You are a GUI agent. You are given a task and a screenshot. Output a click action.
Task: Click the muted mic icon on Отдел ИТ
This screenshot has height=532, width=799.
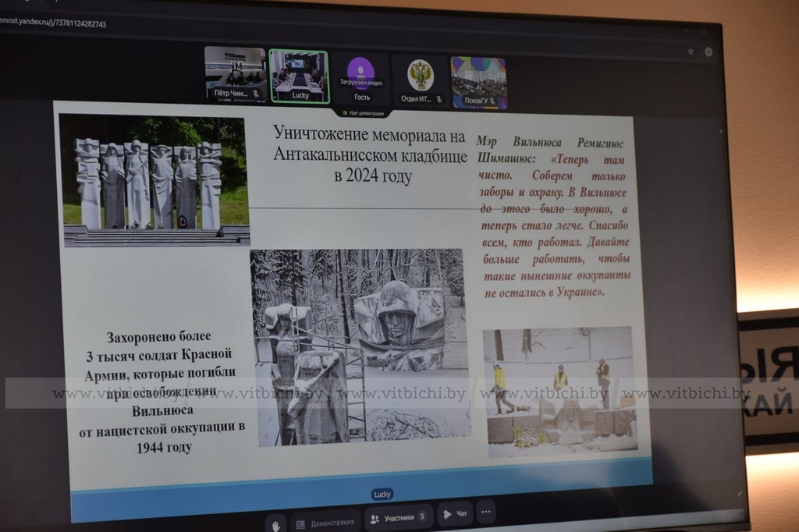tap(439, 99)
